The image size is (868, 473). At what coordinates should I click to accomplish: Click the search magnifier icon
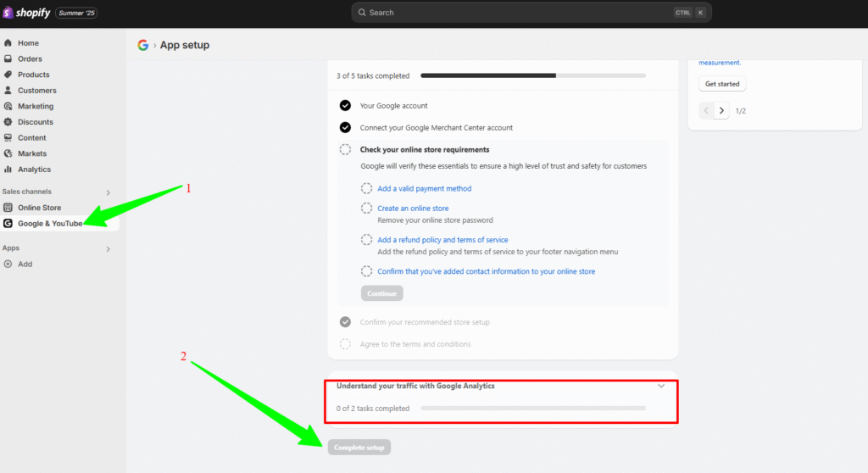[x=362, y=12]
